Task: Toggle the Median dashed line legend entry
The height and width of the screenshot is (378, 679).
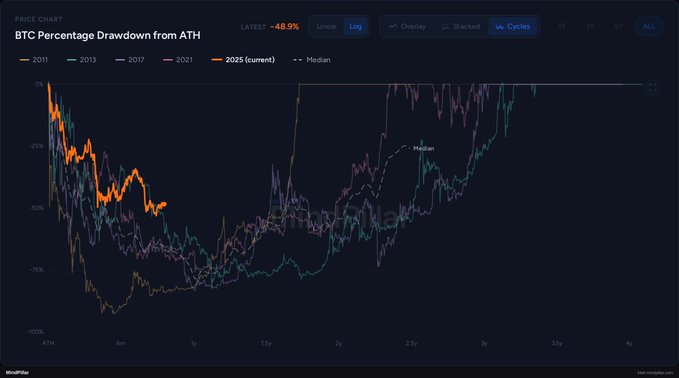Action: pos(312,60)
